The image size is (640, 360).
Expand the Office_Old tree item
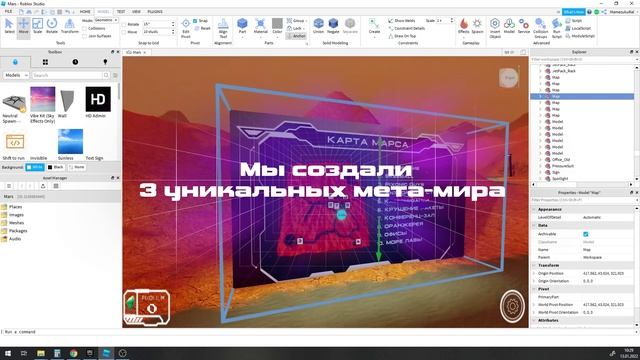coord(540,160)
